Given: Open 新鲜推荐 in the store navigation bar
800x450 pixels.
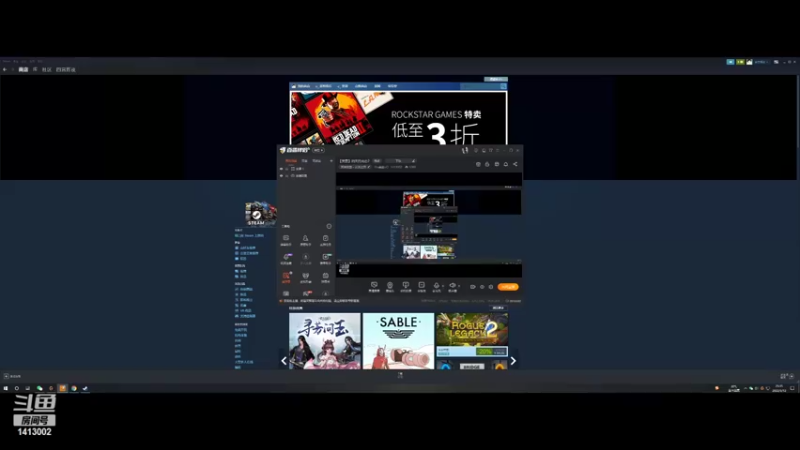Looking at the screenshot, I should point(324,86).
